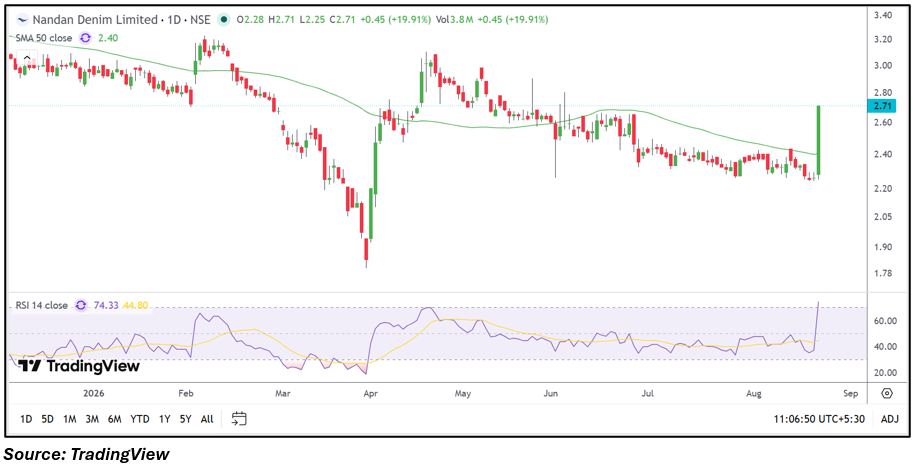
Task: Click the 11:06:50 UTC+5:30 timezone
Action: point(818,419)
